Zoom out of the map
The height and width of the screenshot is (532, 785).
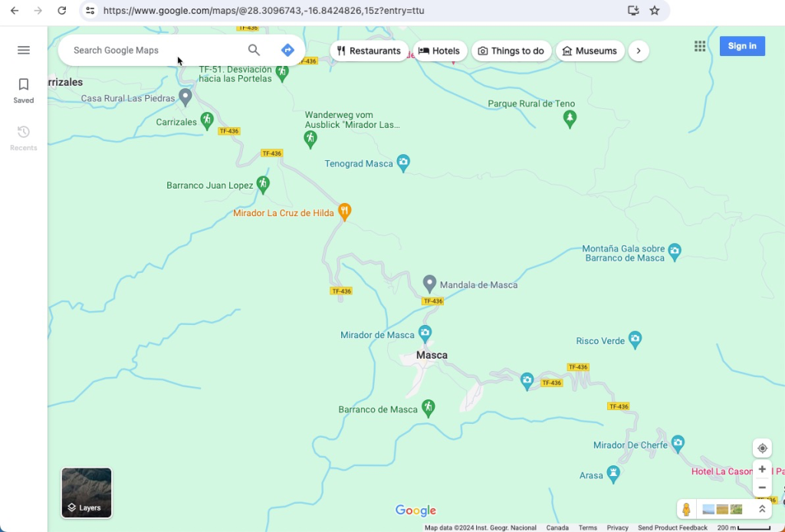[x=762, y=488]
